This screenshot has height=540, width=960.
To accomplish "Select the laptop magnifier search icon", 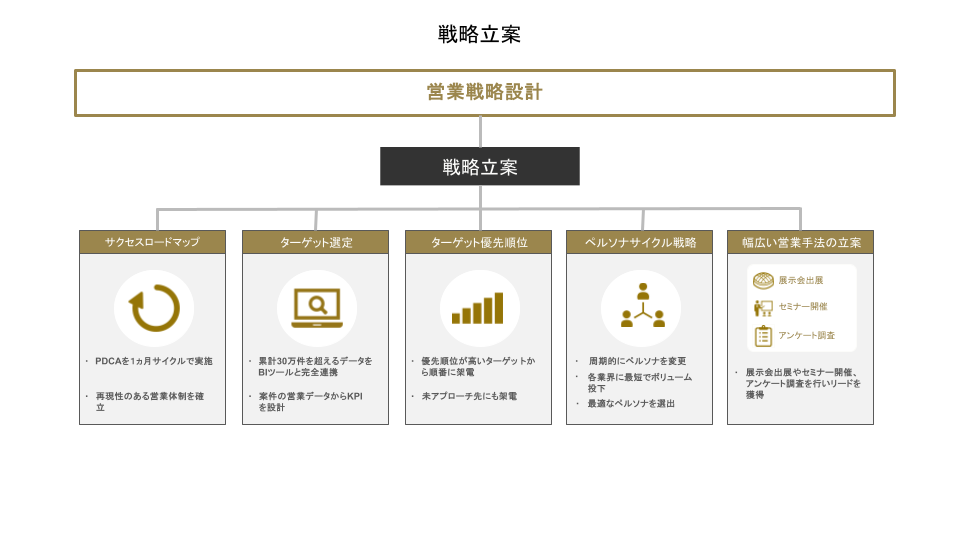I will pos(316,308).
